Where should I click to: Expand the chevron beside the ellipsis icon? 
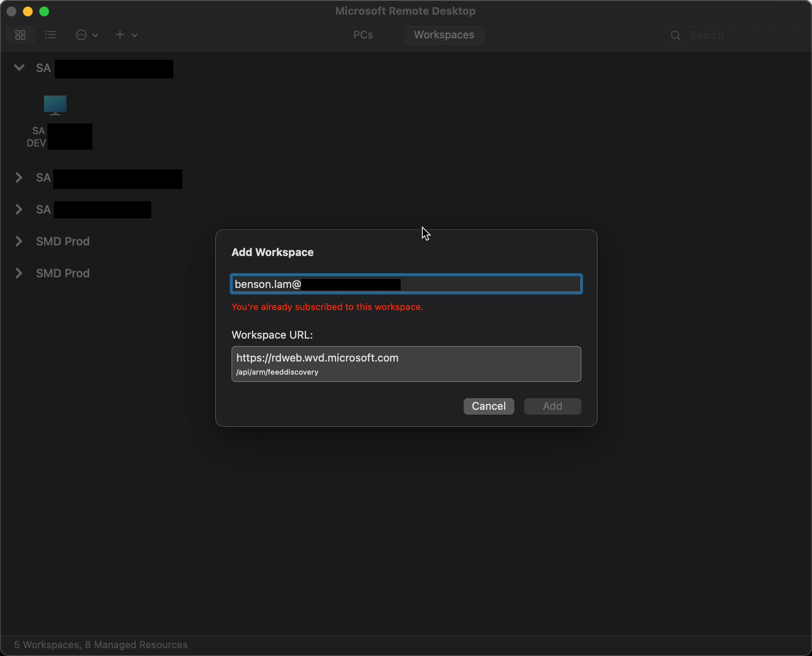coord(95,35)
